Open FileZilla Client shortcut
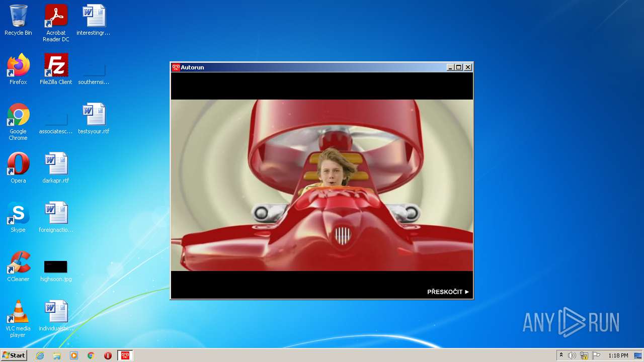 (x=56, y=69)
